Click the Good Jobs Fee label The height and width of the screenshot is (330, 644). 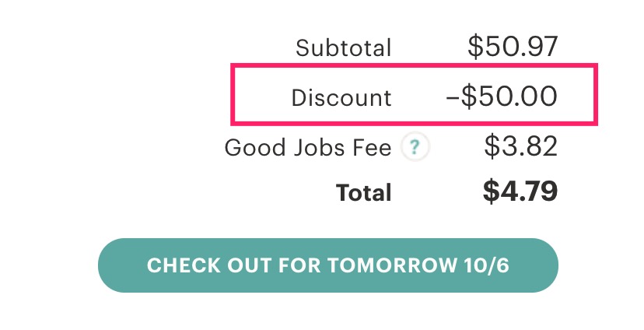coord(307,147)
